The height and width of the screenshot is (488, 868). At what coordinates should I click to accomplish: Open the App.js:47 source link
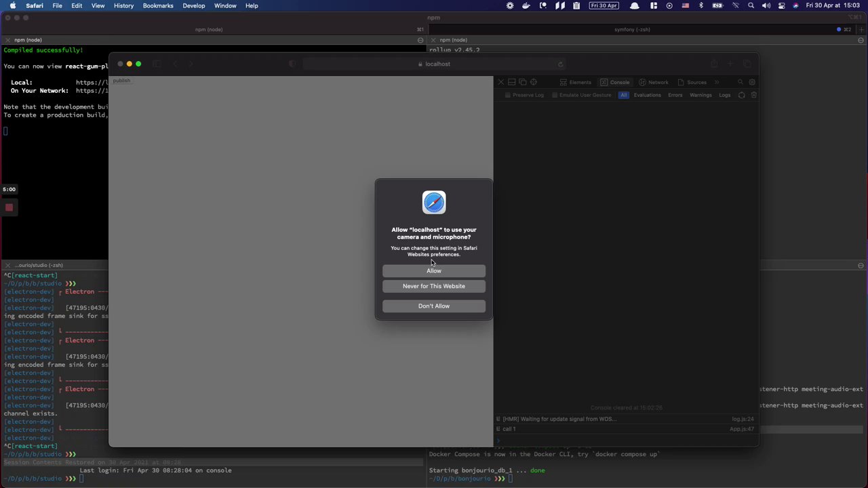coord(742,429)
